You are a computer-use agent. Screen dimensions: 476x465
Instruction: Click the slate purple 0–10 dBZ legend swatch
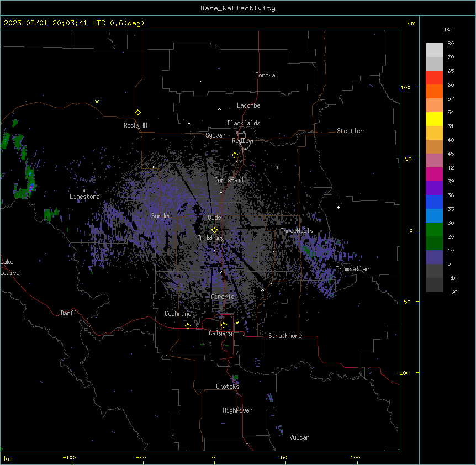[x=434, y=257]
